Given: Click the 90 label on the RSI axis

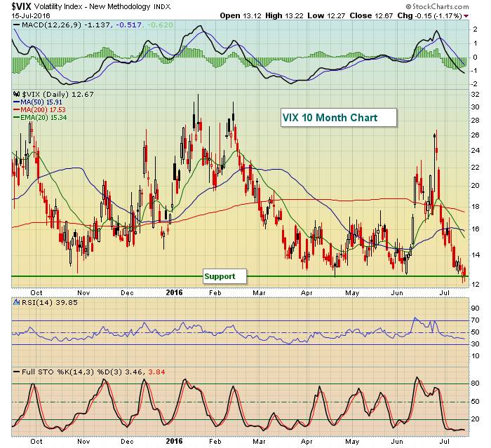Looking at the screenshot, I should 475,308.
